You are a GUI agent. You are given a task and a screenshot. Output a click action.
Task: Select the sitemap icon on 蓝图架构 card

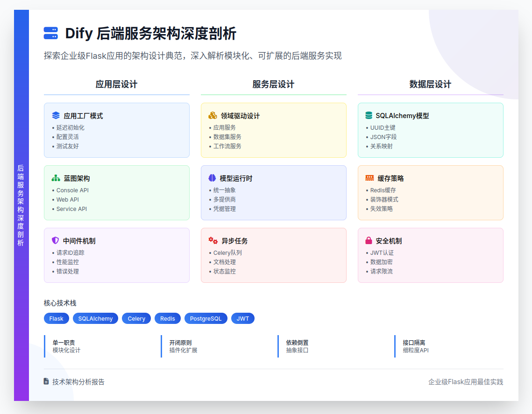[x=55, y=178]
